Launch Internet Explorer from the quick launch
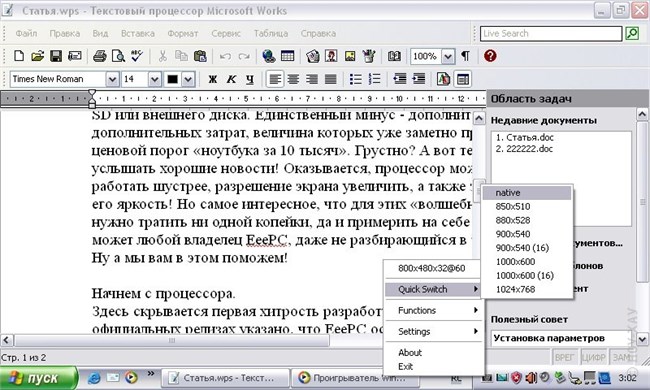The image size is (650, 390). pos(94,378)
